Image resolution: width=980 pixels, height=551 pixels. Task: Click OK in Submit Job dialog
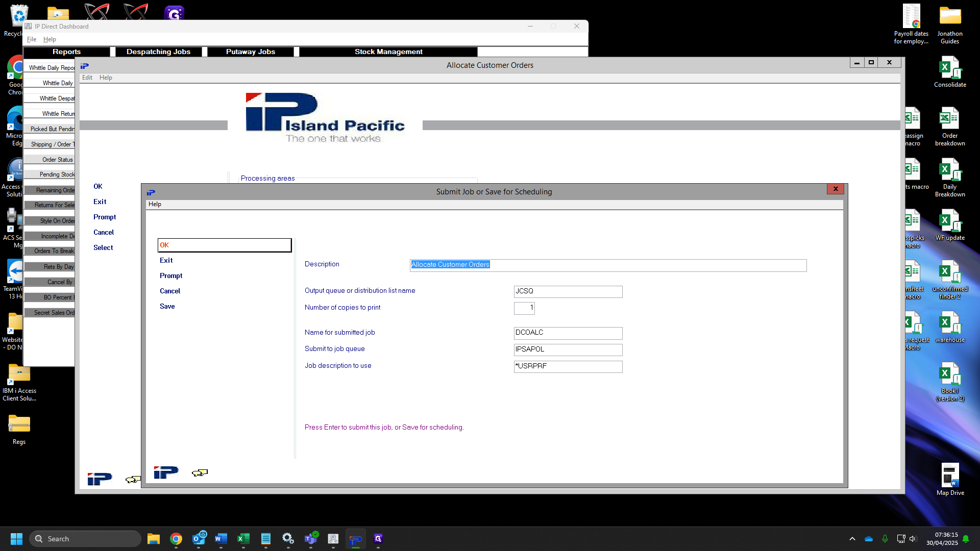pos(225,245)
